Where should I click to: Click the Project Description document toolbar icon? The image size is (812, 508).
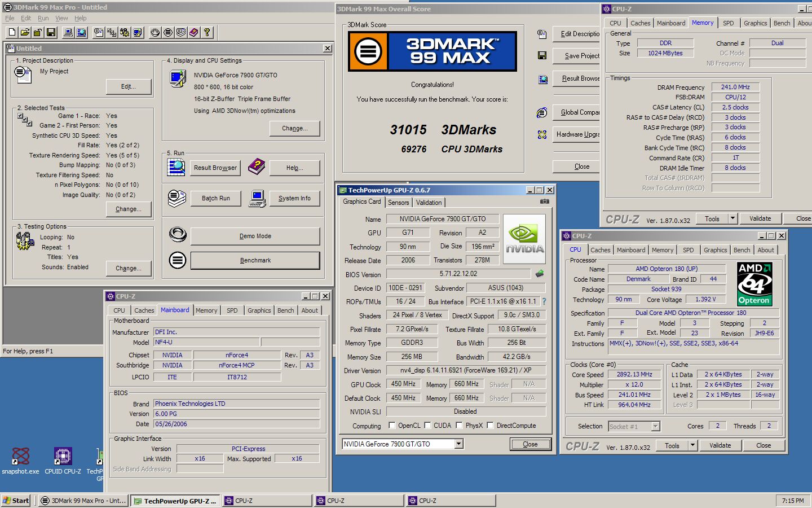point(99,32)
